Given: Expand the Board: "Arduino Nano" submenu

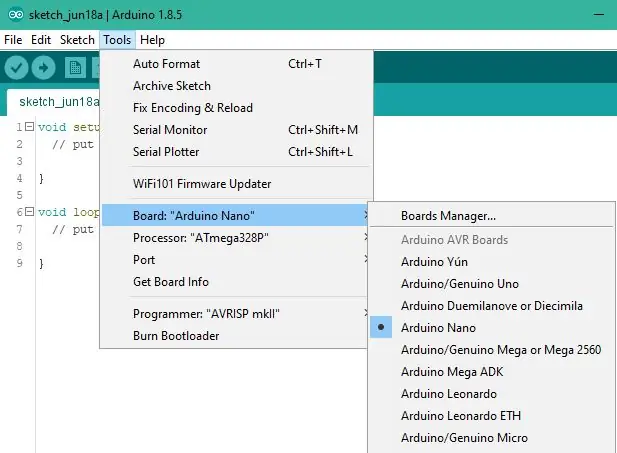Looking at the screenshot, I should click(236, 216).
